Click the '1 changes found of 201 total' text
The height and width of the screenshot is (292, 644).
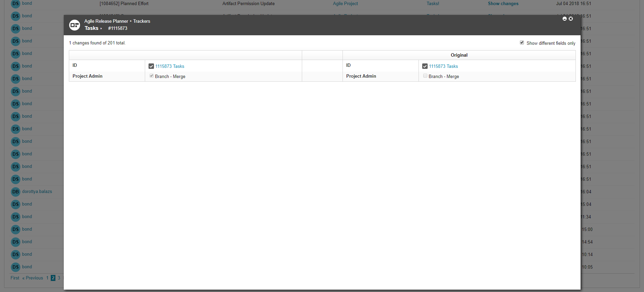pos(97,43)
